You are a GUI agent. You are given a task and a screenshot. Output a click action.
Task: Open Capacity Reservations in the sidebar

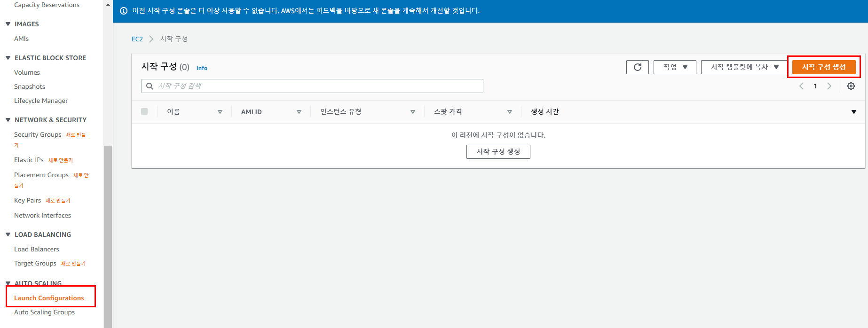[47, 5]
